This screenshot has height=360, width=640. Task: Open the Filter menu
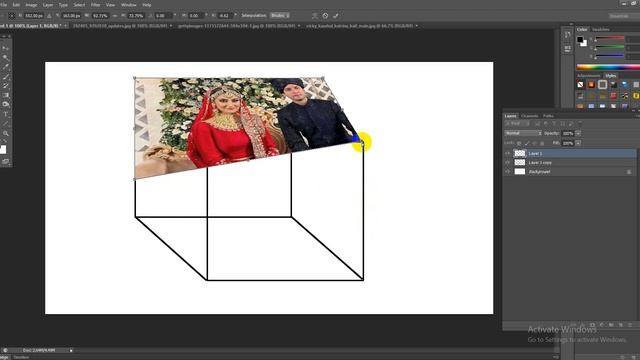(96, 5)
